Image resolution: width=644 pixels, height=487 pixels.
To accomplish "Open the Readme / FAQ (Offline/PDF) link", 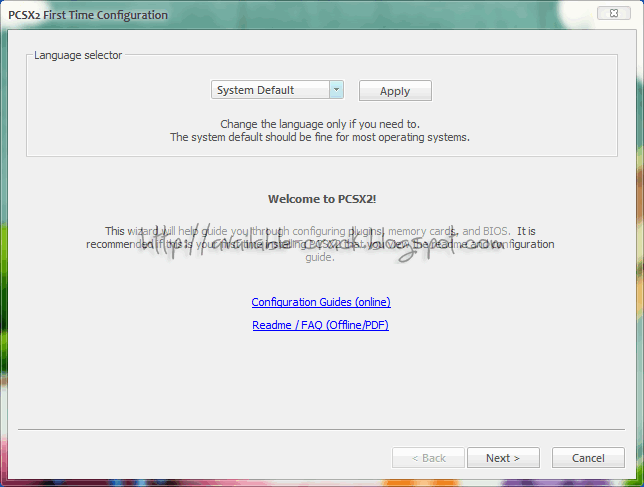I will coord(320,325).
